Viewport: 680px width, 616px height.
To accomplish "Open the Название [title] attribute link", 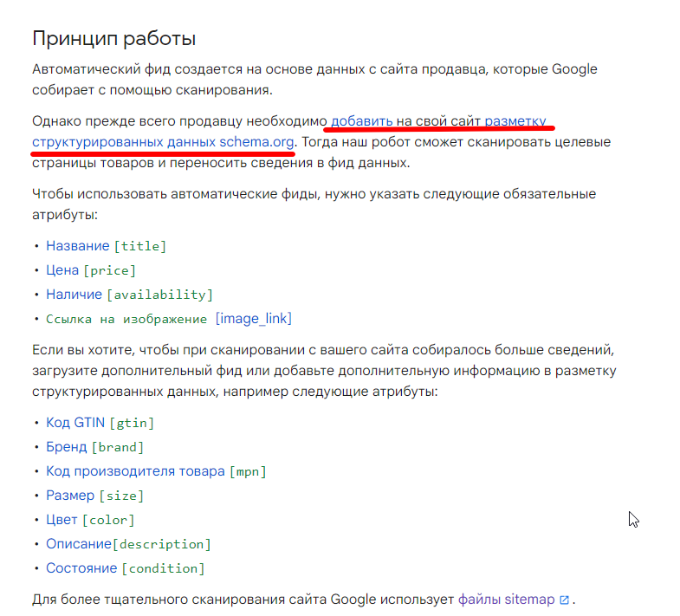I will coord(106,246).
